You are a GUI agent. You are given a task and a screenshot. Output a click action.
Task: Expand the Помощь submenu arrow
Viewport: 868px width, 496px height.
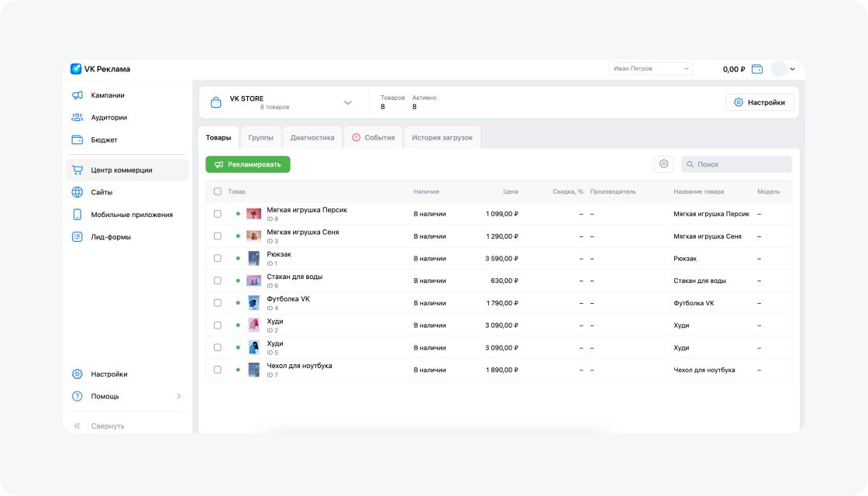tap(179, 396)
